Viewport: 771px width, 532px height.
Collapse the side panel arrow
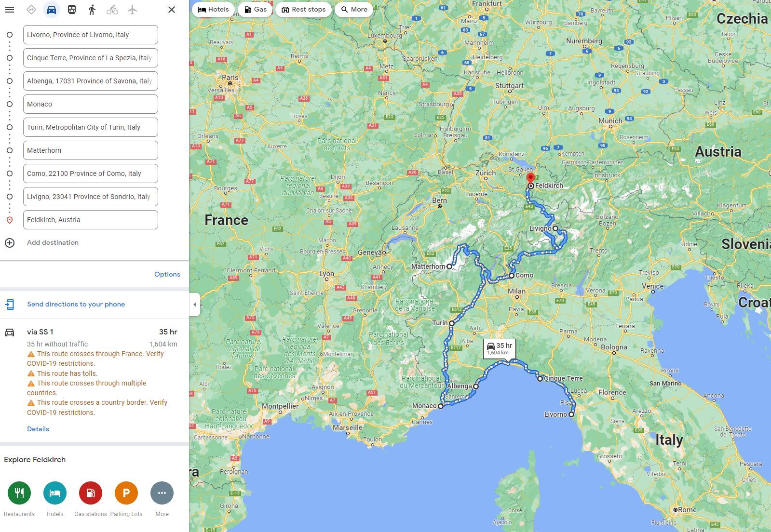[194, 305]
